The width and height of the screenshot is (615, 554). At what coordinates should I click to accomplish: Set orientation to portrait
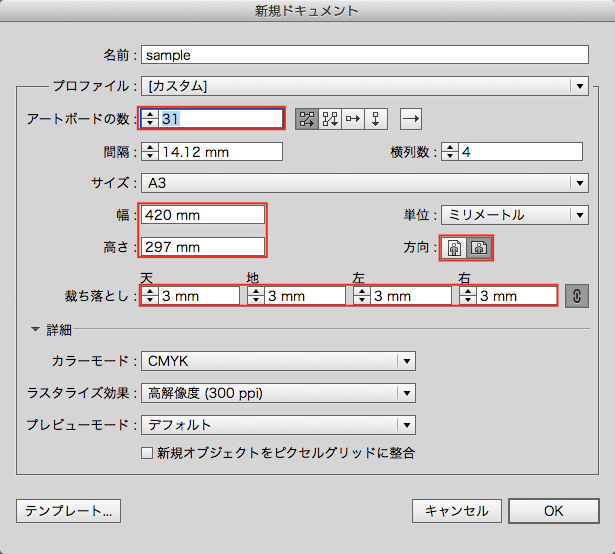click(x=455, y=247)
